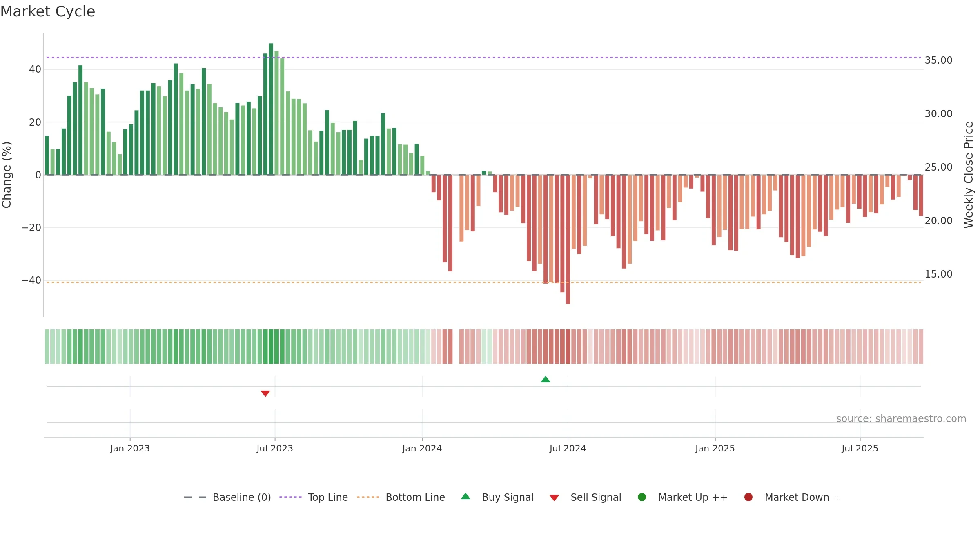
Task: Click the Jan 2023 axis label
Action: pos(130,449)
